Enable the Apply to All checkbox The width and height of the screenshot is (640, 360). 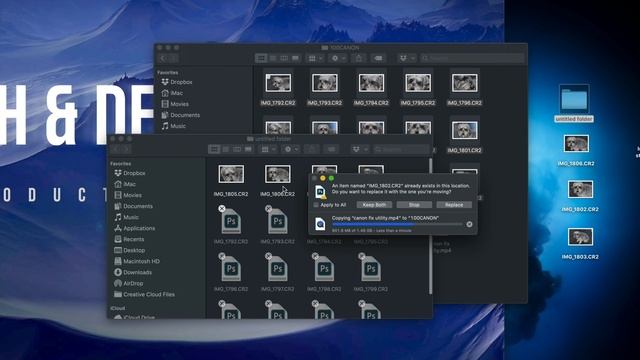(316, 205)
